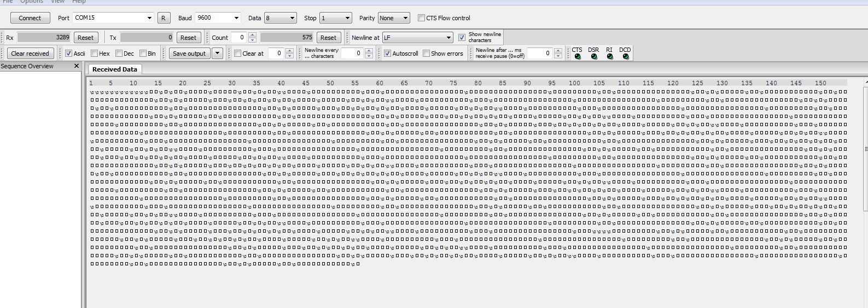Enable the Hex display checkbox
Screen dimensions: 868x308
(x=94, y=54)
